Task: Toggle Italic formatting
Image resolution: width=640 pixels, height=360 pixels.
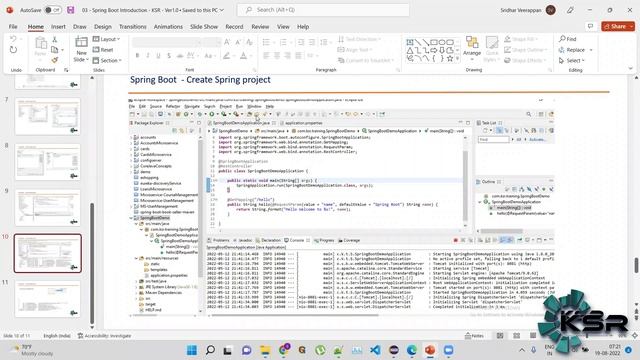Action: [x=148, y=56]
